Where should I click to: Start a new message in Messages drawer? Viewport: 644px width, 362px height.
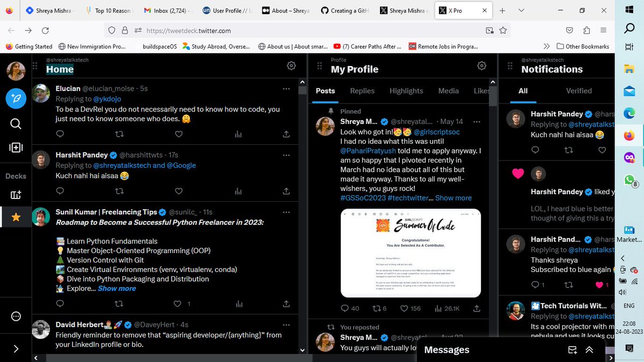pyautogui.click(x=572, y=350)
